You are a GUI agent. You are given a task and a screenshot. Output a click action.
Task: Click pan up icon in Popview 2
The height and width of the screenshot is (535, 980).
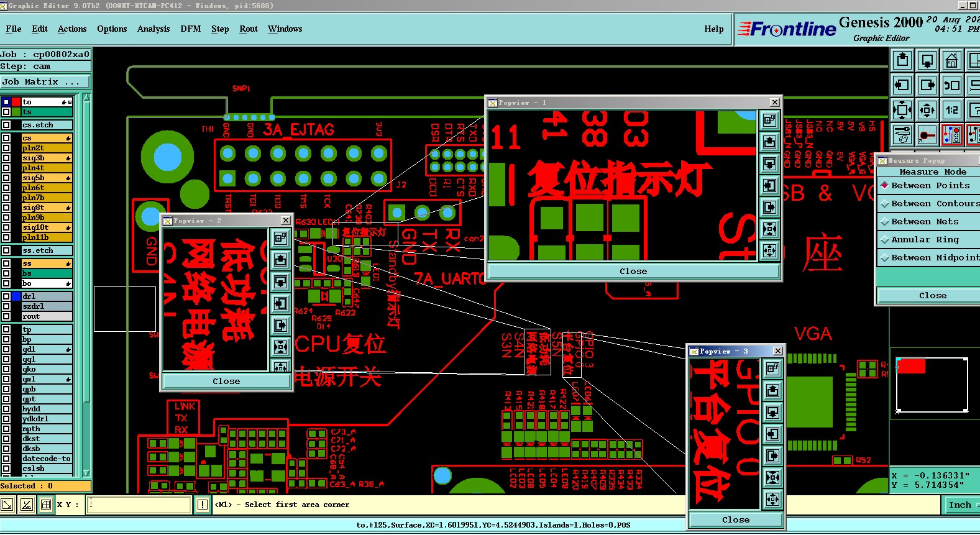[x=281, y=260]
